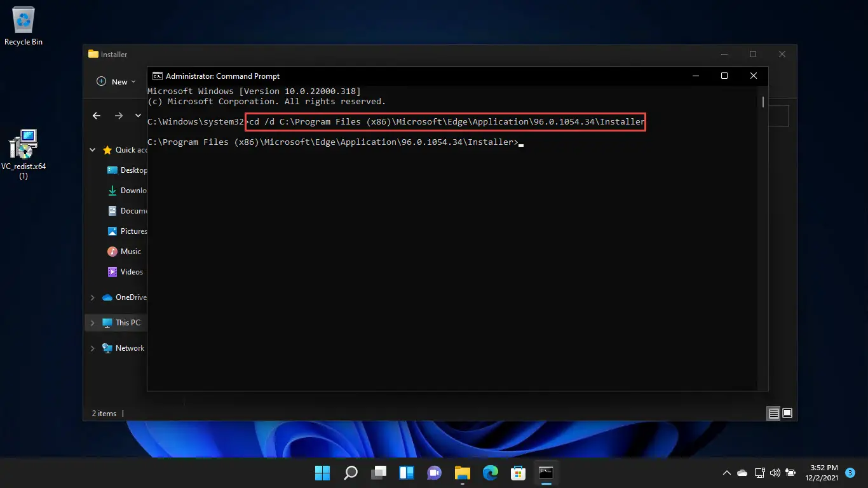Minimize the Installer File Explorer window

724,55
